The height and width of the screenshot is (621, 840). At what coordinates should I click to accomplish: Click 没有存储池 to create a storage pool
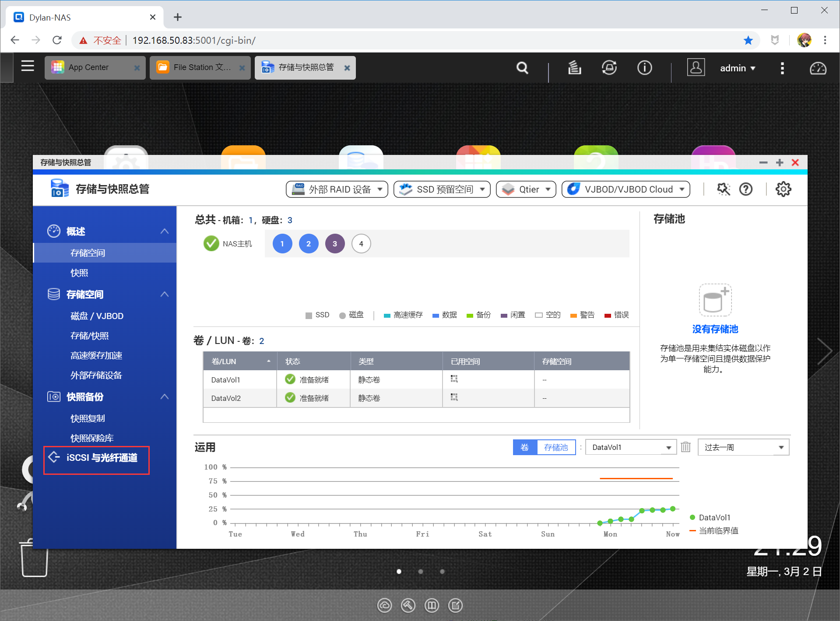(x=714, y=330)
